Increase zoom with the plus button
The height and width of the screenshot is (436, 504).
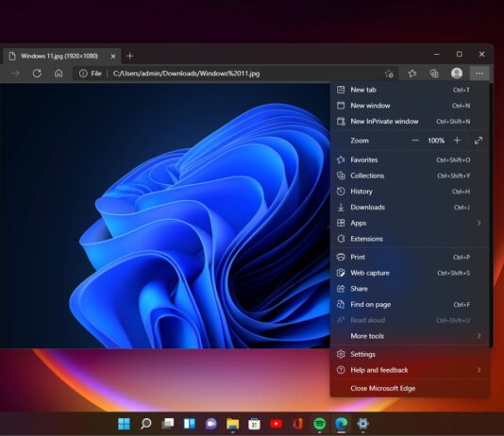457,141
